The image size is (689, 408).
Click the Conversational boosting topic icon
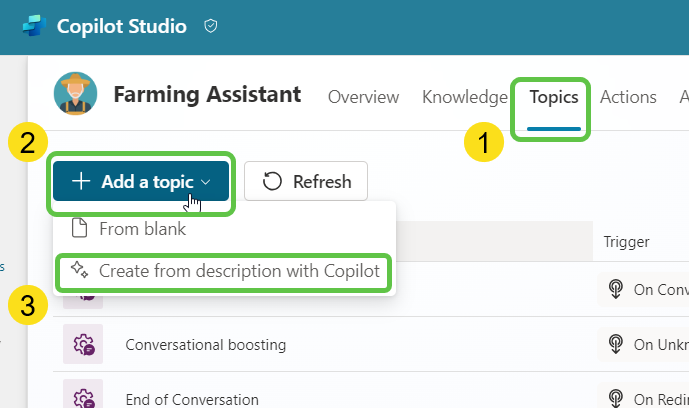point(83,344)
